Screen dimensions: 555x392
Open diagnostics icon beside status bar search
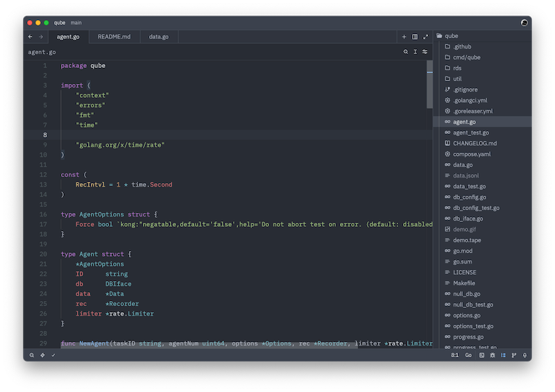42,355
